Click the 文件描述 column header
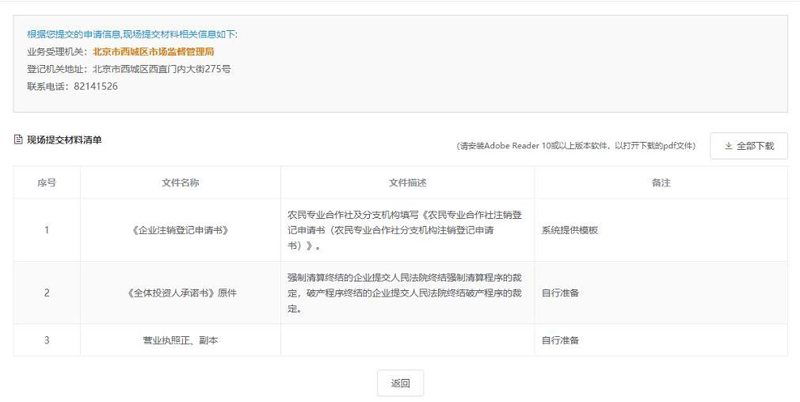This screenshot has width=800, height=402. click(407, 182)
